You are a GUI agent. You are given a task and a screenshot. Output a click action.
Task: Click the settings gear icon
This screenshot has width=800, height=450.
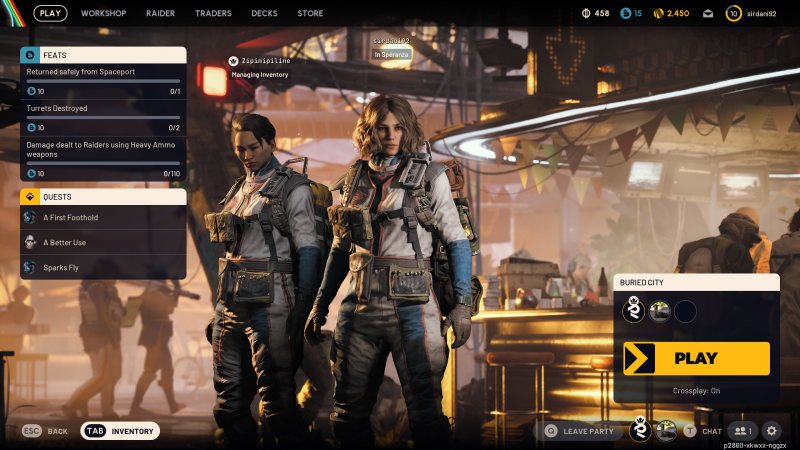point(771,431)
